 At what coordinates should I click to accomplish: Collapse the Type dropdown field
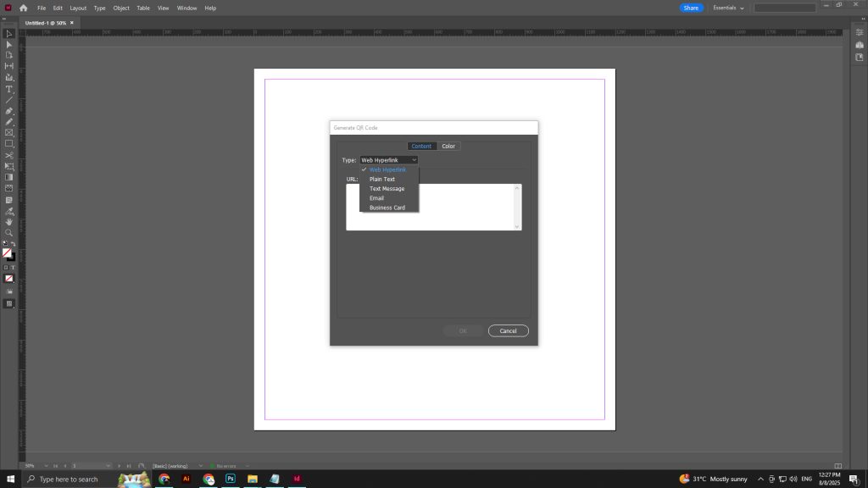(389, 160)
